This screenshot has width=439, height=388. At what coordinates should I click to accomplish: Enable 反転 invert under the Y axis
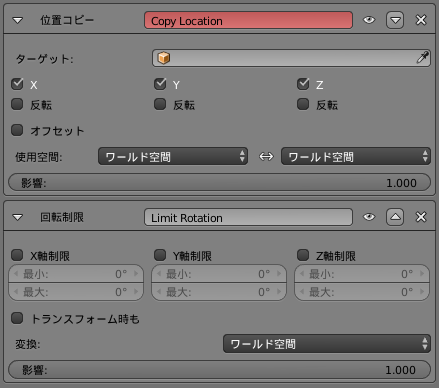[x=160, y=104]
